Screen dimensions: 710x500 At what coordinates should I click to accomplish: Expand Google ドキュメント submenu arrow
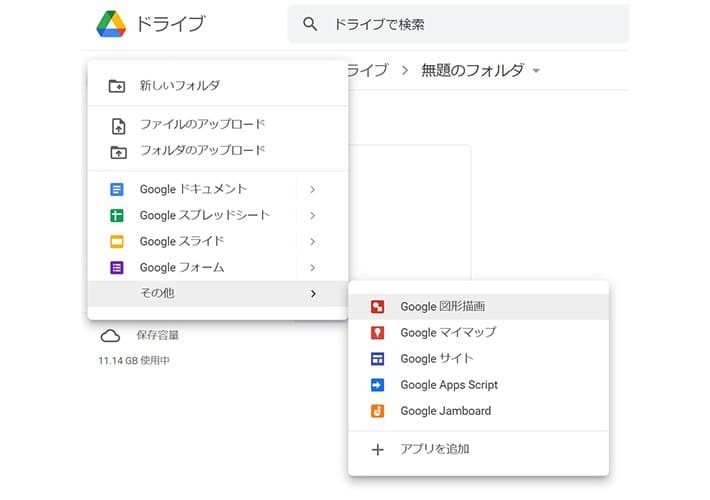pos(312,189)
